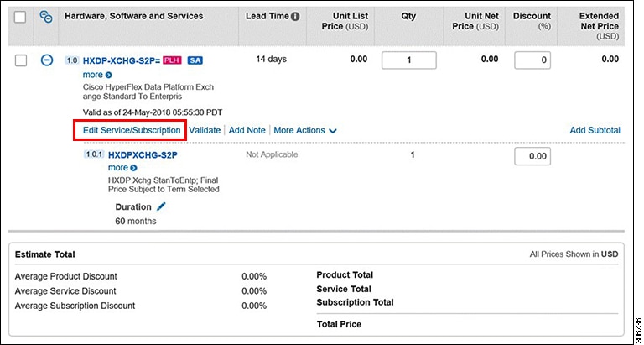Image resolution: width=644 pixels, height=345 pixels.
Task: Click the Validate link
Action: 205,130
